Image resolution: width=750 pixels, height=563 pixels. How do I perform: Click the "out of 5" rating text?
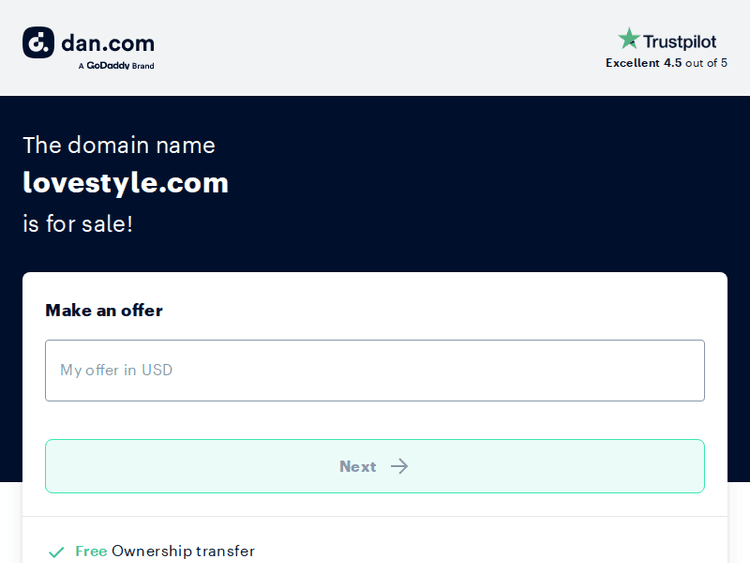(707, 63)
